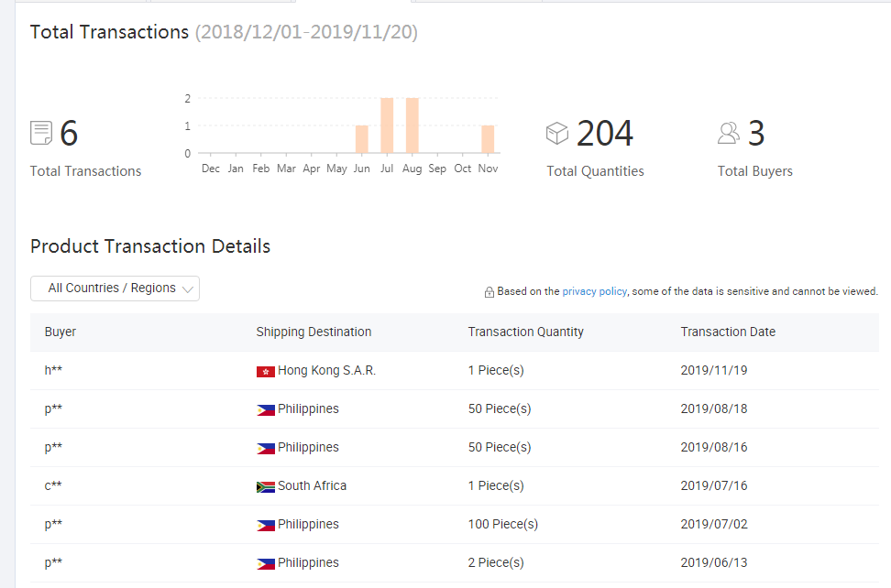Click the Buyer column header
Screen dimensions: 891x588
pyautogui.click(x=60, y=332)
